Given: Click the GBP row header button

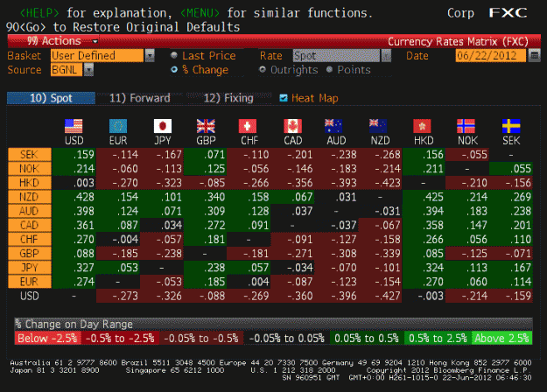Looking at the screenshot, I should click(x=30, y=254).
